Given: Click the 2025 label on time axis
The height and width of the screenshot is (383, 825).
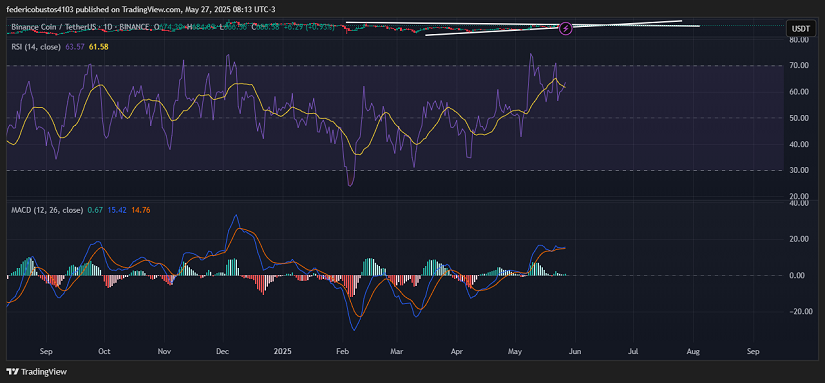Looking at the screenshot, I should pyautogui.click(x=283, y=351).
